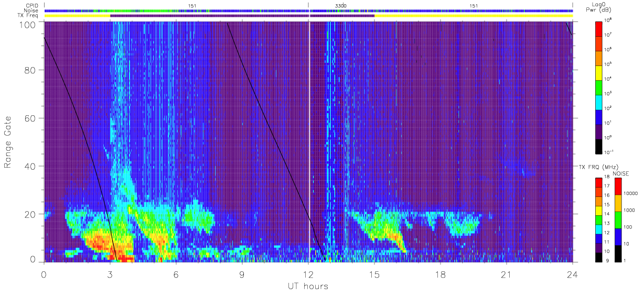Click the blue band of the NOISE colorbar

[x=619, y=236]
